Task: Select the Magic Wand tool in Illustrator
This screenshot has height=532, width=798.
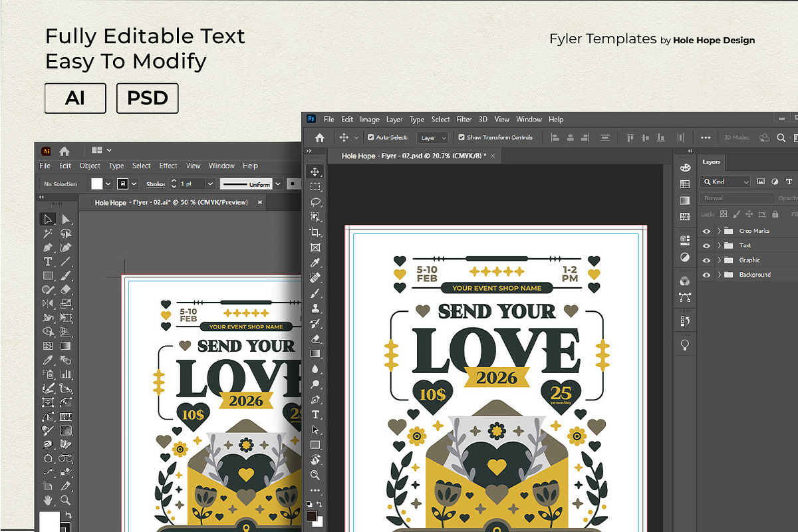Action: [47, 233]
